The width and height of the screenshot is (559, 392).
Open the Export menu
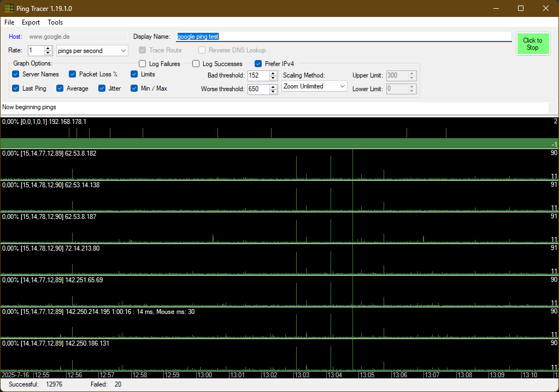(31, 22)
